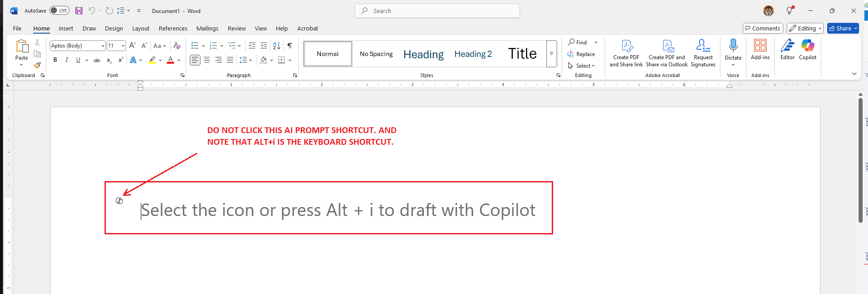Open the Copilot ribbon button
Image resolution: width=868 pixels, height=294 pixels.
[807, 49]
